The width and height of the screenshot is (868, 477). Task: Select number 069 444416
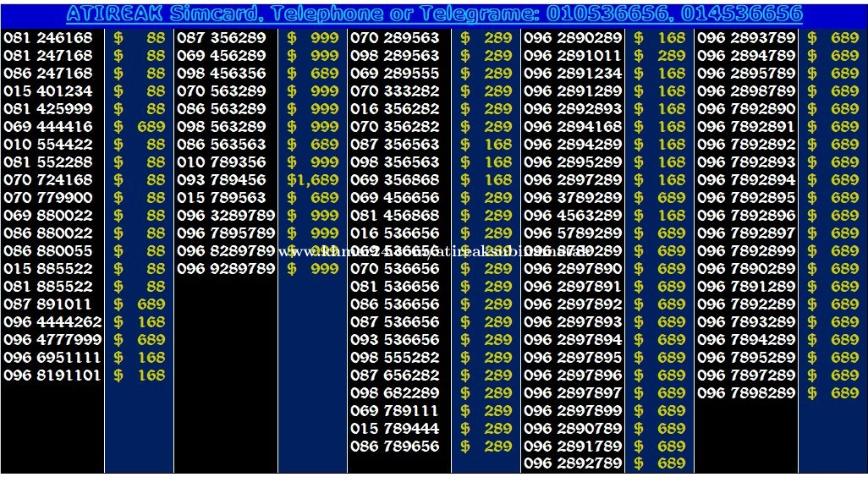point(48,127)
